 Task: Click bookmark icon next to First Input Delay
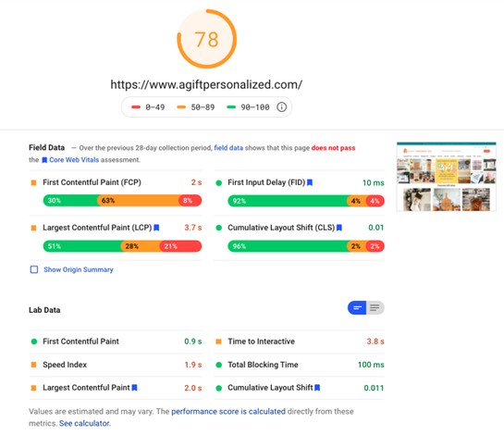click(310, 182)
